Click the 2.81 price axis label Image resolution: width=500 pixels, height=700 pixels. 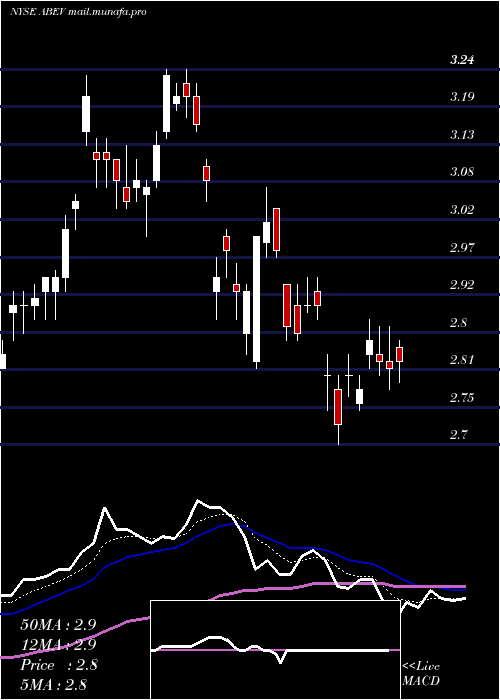click(x=462, y=360)
